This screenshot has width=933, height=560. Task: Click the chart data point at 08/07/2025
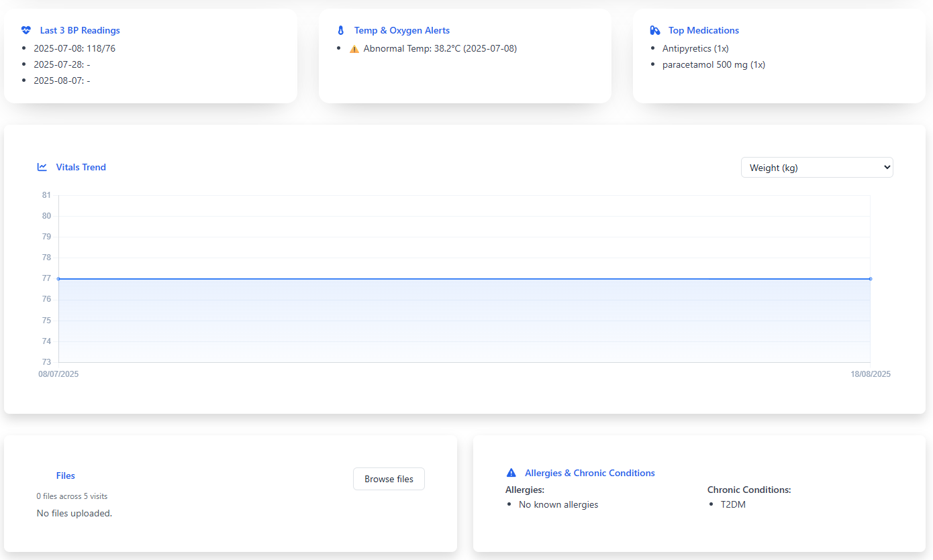59,278
